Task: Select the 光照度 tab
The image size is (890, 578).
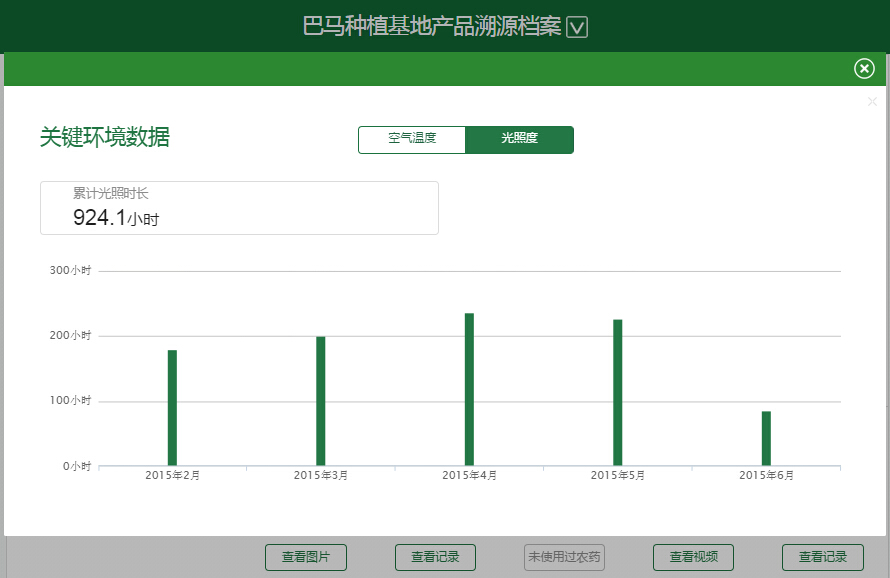Action: (x=520, y=139)
